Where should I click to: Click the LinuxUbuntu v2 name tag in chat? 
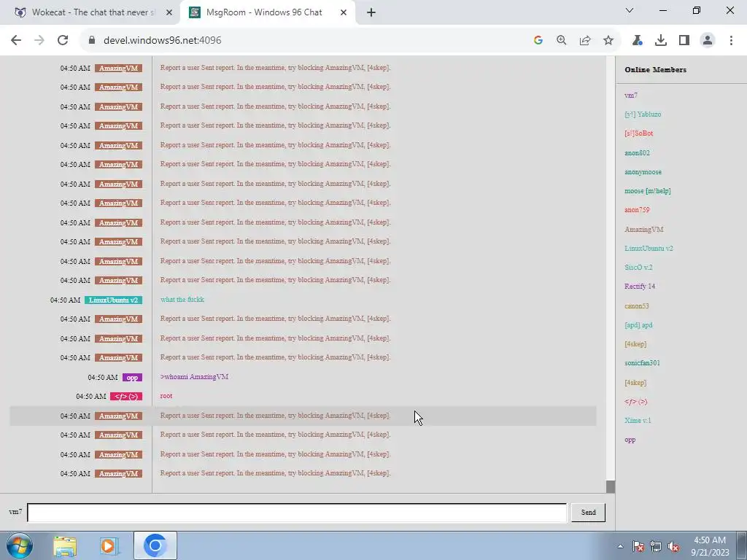(x=113, y=300)
